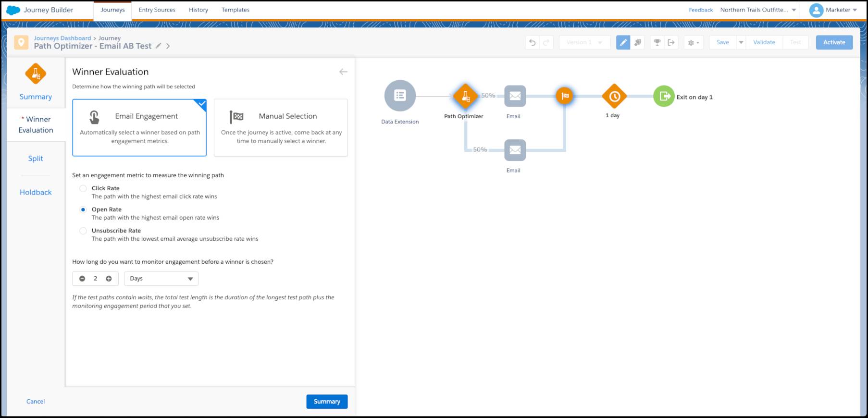Decrease monitoring duration with minus button
Screen dimensions: 868x418
click(x=82, y=279)
